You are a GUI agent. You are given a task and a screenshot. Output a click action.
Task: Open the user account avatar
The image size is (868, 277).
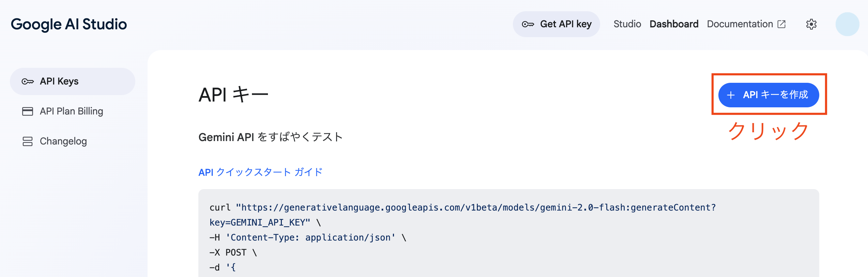[847, 24]
